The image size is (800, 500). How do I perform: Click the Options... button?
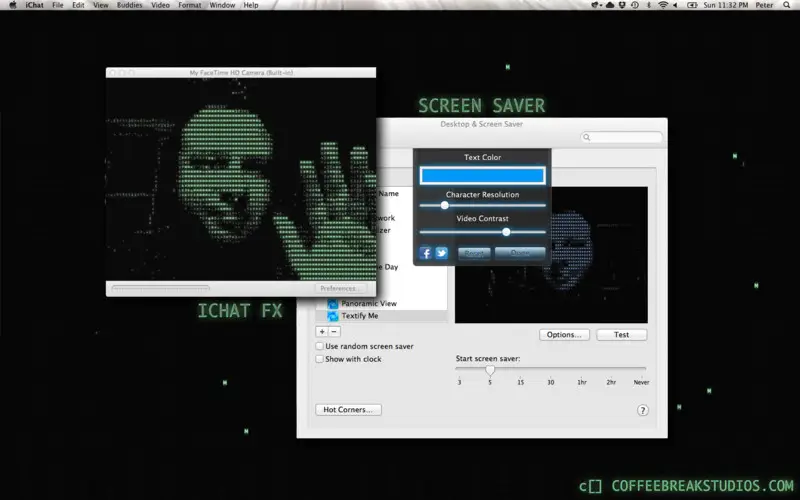coord(564,335)
